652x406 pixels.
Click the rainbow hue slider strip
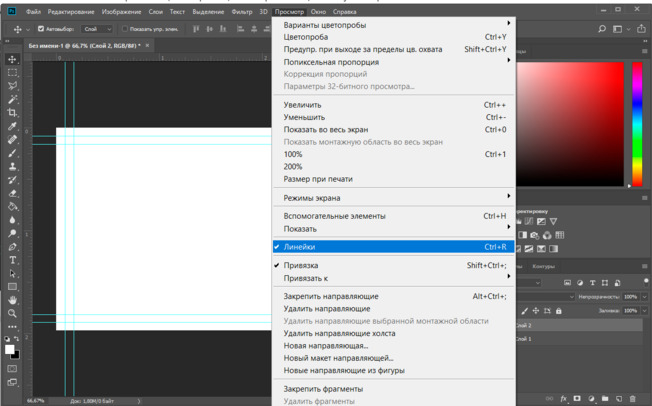[x=637, y=124]
